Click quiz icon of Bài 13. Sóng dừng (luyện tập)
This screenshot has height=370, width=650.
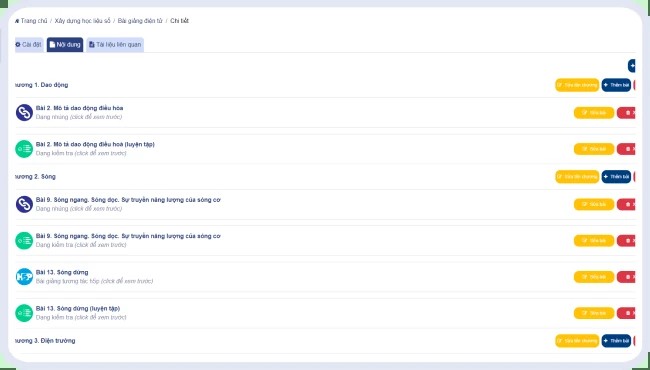click(24, 313)
